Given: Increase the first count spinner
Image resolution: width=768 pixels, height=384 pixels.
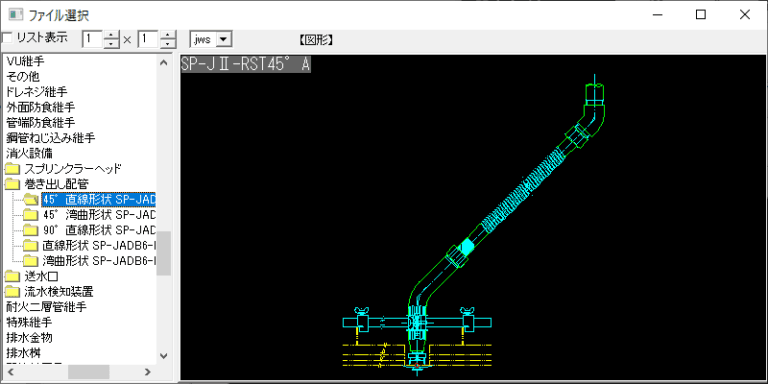Looking at the screenshot, I should (x=112, y=35).
